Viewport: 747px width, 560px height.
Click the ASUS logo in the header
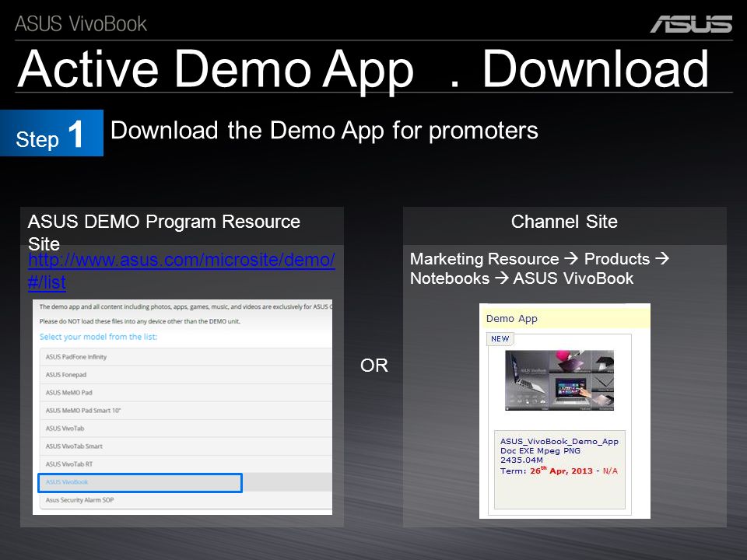pos(691,24)
